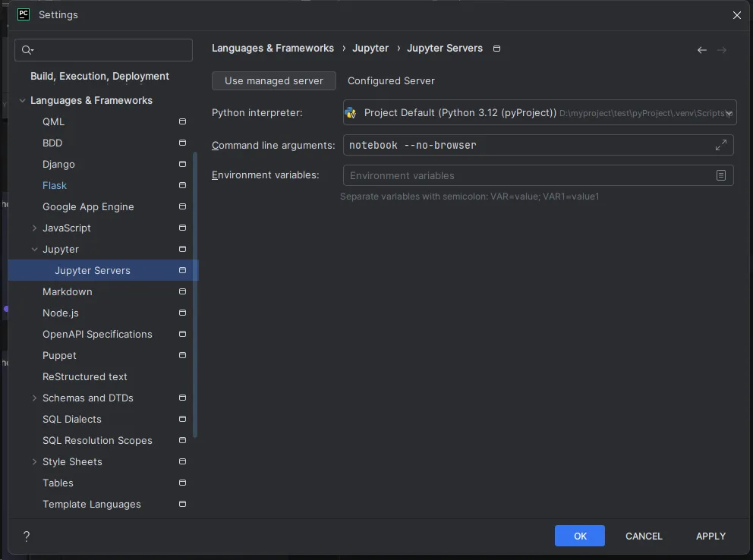Click the project icon beside SQL Resolution Scopes
The height and width of the screenshot is (560, 753).
point(182,440)
